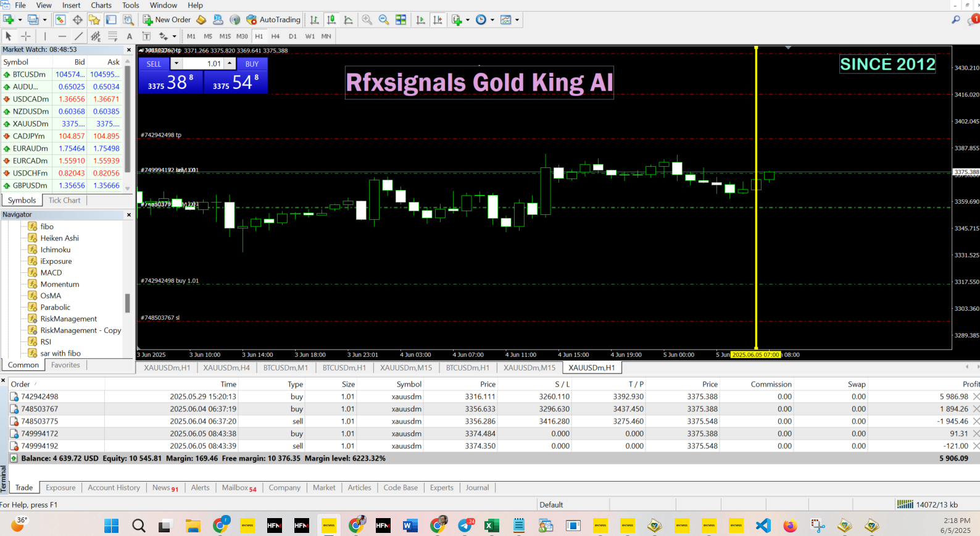
Task: Switch timeframe to M15
Action: (x=225, y=36)
